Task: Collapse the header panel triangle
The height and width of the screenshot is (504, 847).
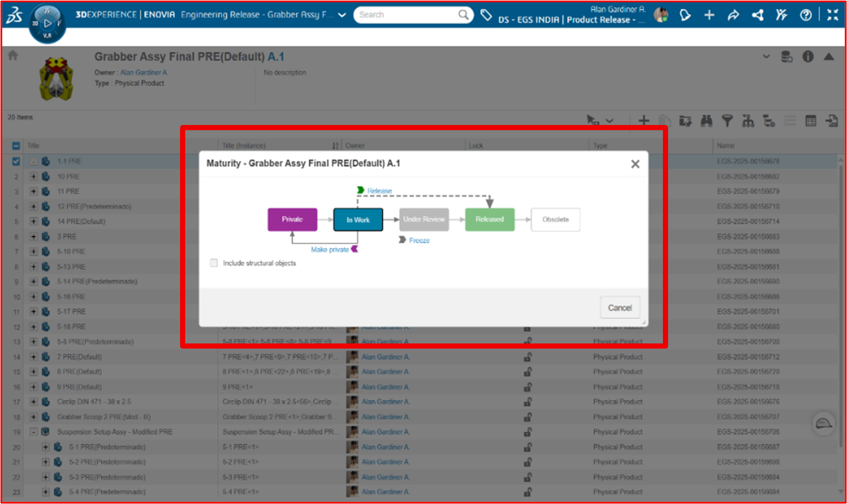Action: click(x=829, y=56)
